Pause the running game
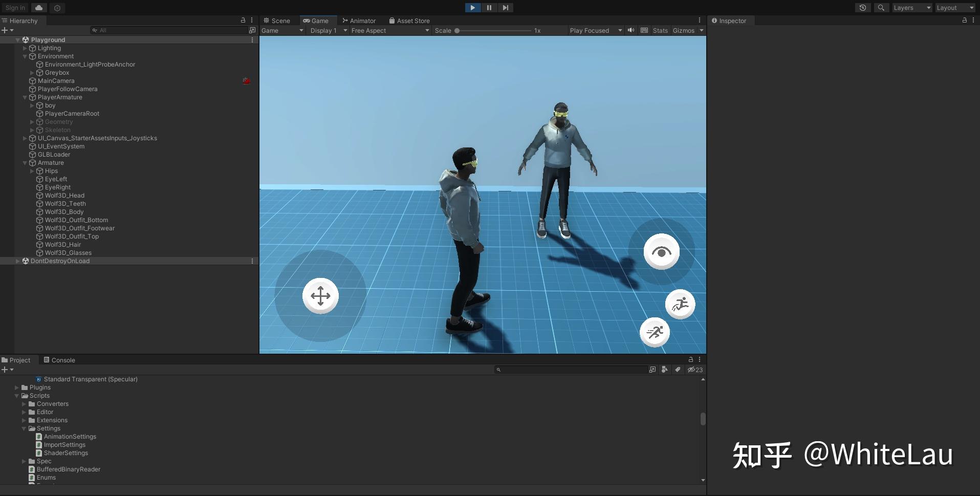This screenshot has height=496, width=980. click(x=489, y=8)
